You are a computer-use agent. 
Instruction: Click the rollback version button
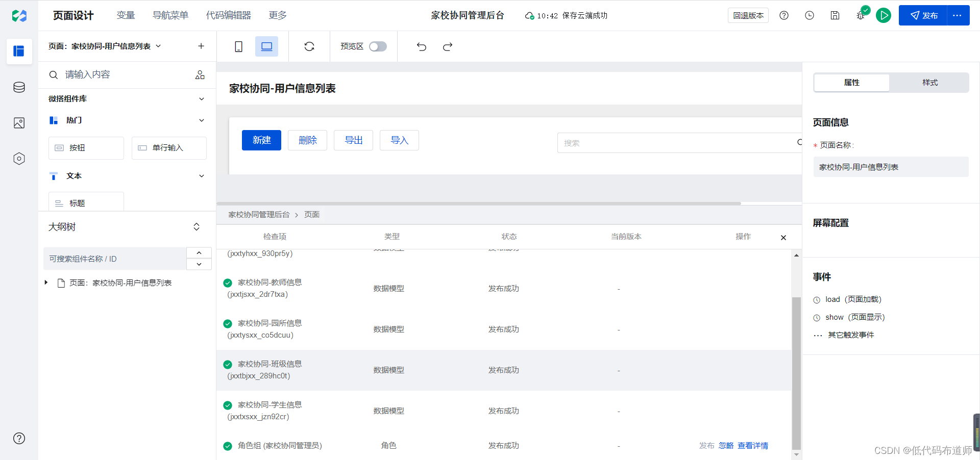(x=748, y=15)
